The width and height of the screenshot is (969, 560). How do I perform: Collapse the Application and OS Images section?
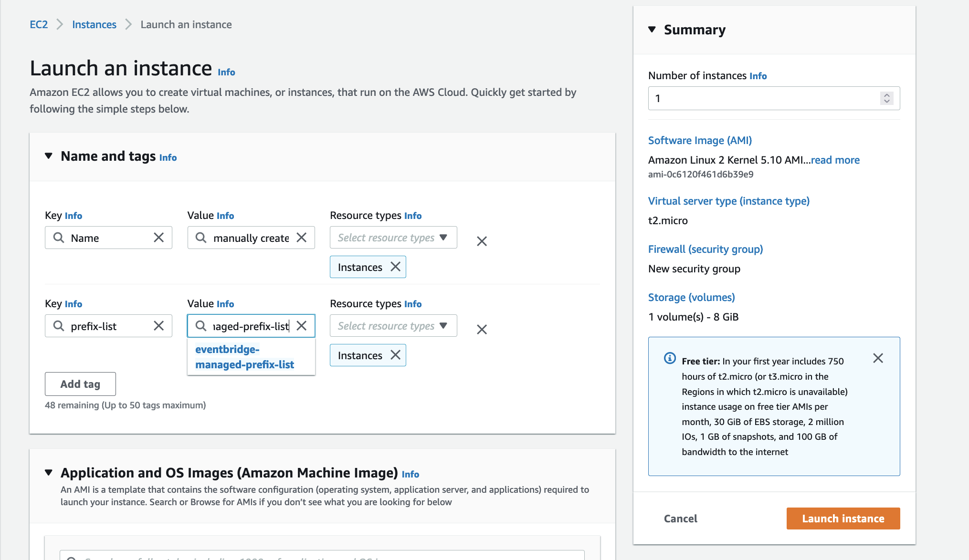[48, 473]
